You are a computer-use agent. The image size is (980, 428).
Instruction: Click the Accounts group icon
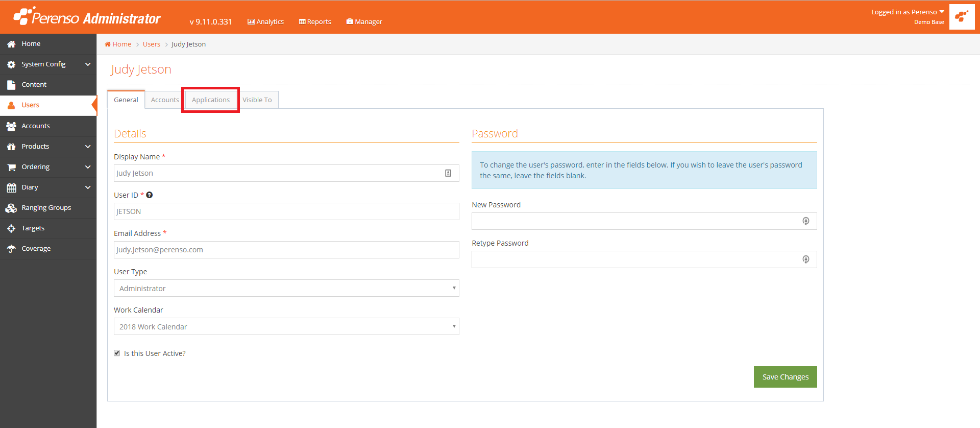(x=11, y=126)
